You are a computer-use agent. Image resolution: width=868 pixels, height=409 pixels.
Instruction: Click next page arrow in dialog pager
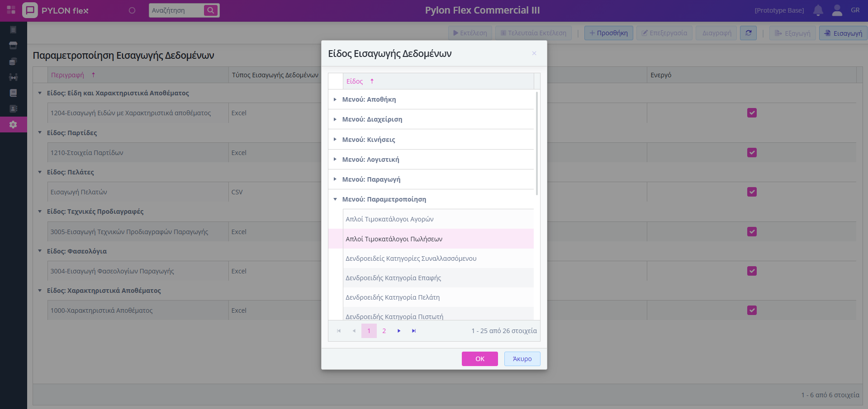[399, 331]
